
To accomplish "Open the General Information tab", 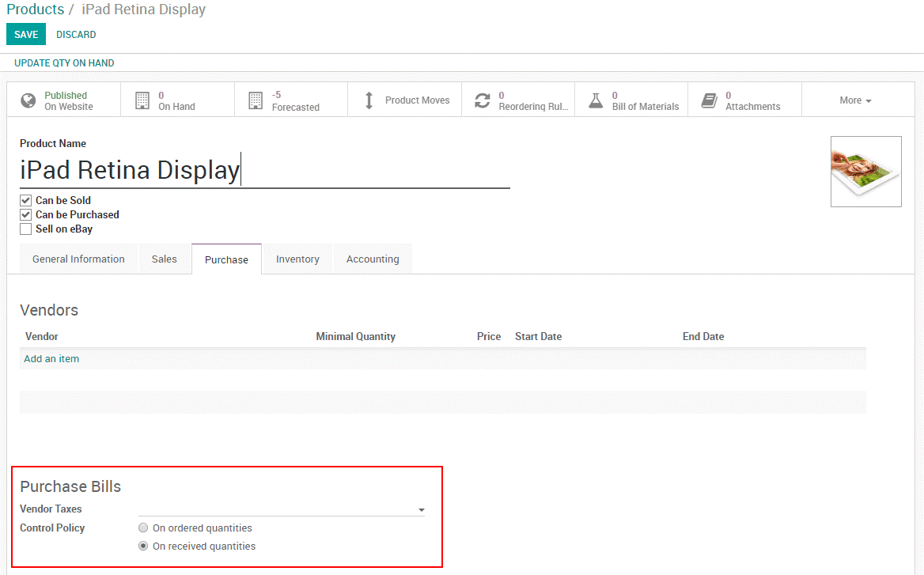I will click(x=78, y=259).
